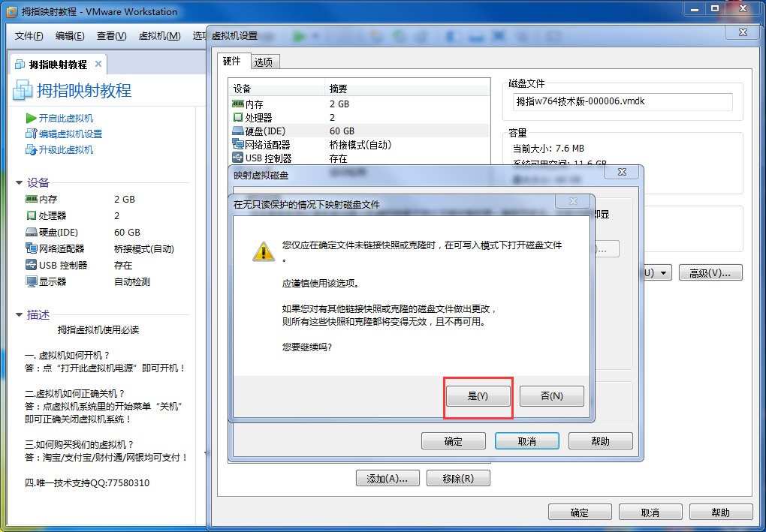Click the disk file path field
This screenshot has height=532, width=766.
[x=623, y=101]
